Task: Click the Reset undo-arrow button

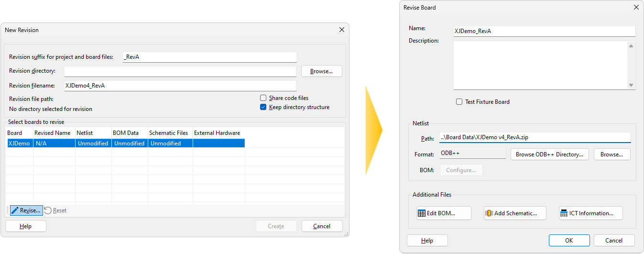Action: click(55, 210)
